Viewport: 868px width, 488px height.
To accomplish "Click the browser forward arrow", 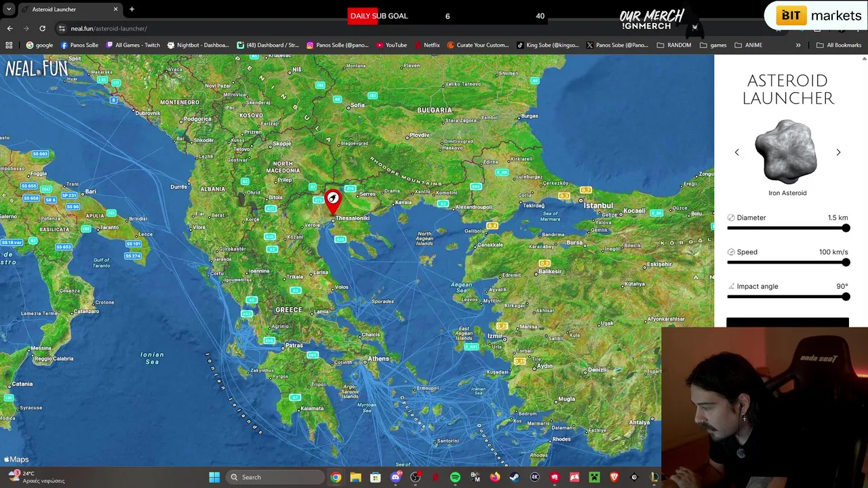I will coord(26,28).
